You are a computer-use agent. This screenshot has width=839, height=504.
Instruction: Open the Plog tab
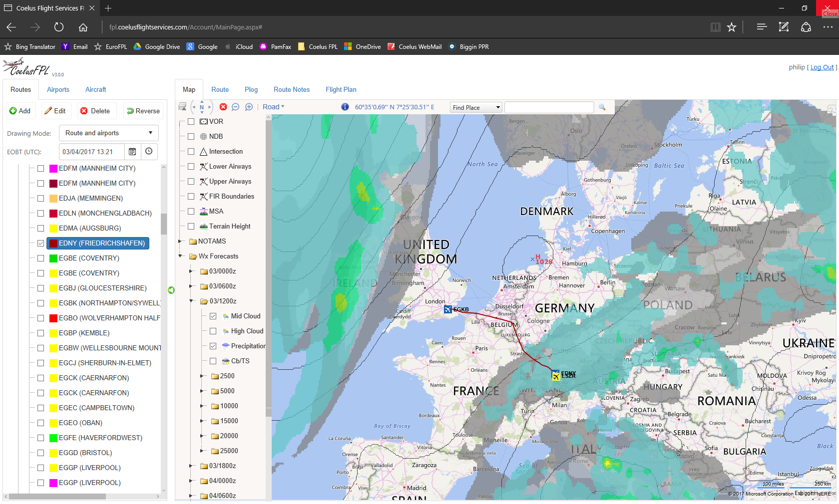pyautogui.click(x=251, y=89)
